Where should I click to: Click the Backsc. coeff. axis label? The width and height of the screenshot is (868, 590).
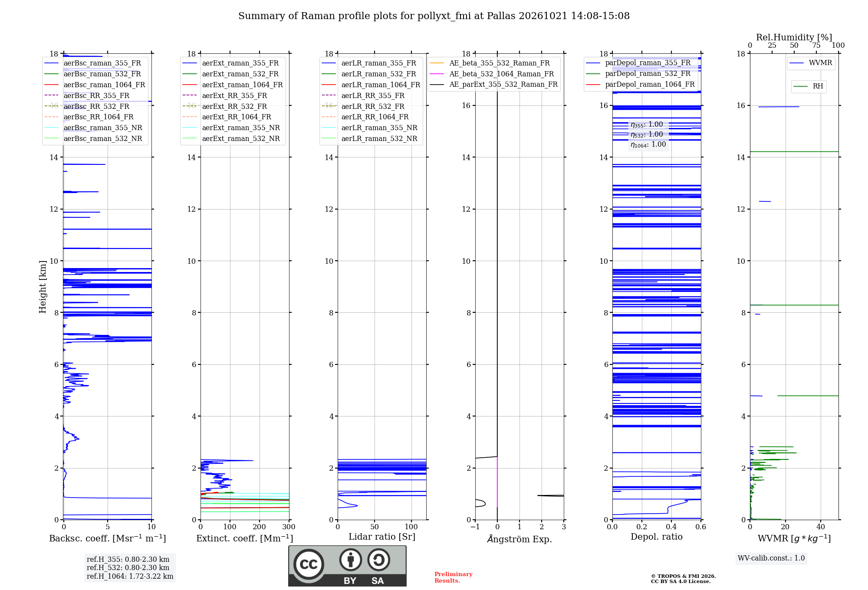(108, 538)
